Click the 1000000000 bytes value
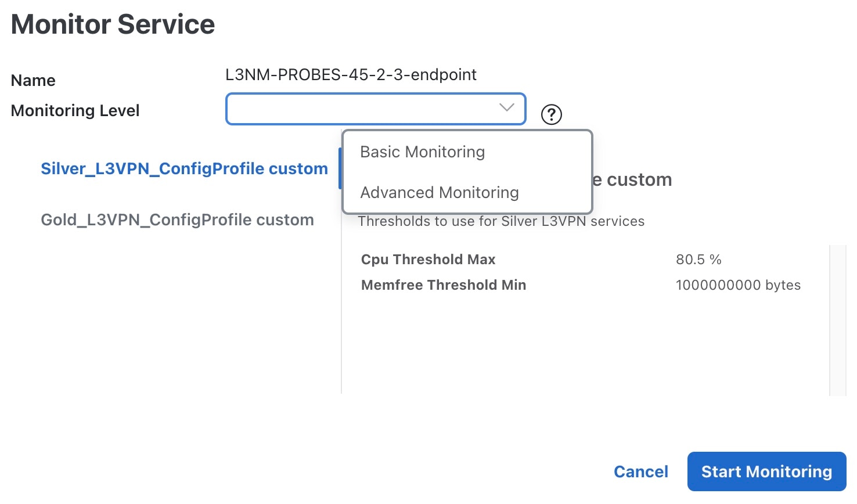Image resolution: width=857 pixels, height=504 pixels. click(x=737, y=285)
